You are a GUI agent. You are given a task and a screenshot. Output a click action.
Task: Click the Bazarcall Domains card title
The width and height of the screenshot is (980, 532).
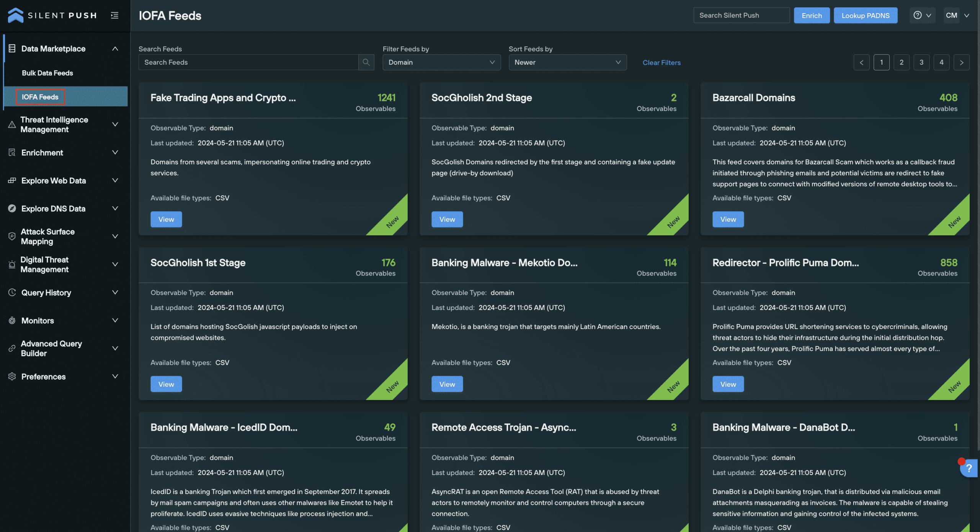pos(754,98)
